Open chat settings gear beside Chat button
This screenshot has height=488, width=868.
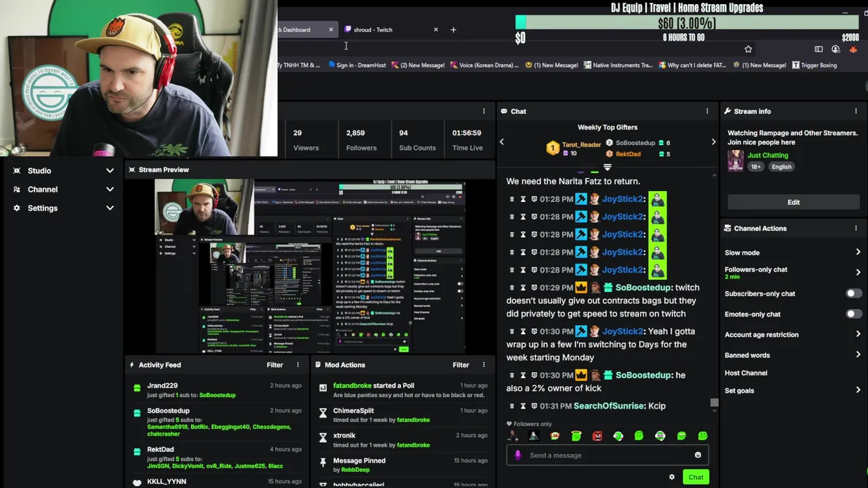pyautogui.click(x=672, y=477)
